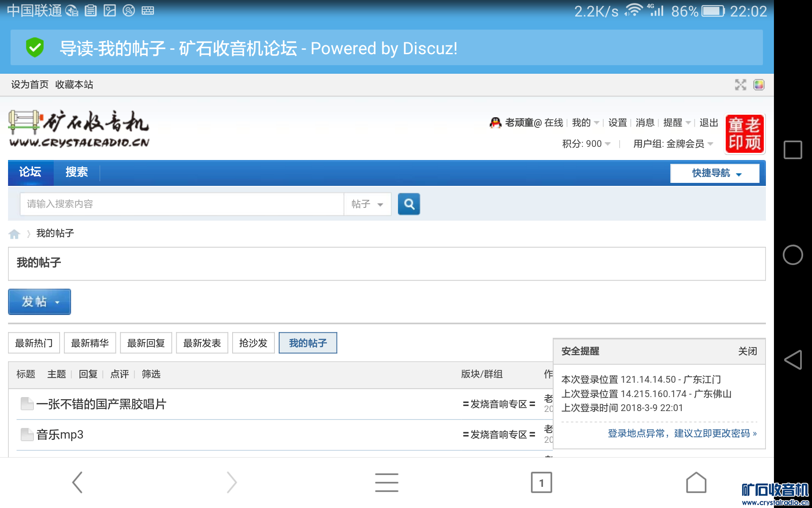Screen dimensions: 812x508
Task: Toggle the wide-screen layout icon
Action: pos(740,85)
